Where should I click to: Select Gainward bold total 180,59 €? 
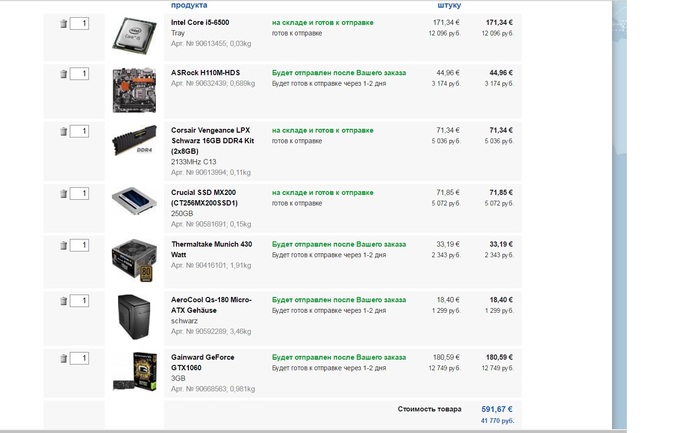pyautogui.click(x=499, y=357)
